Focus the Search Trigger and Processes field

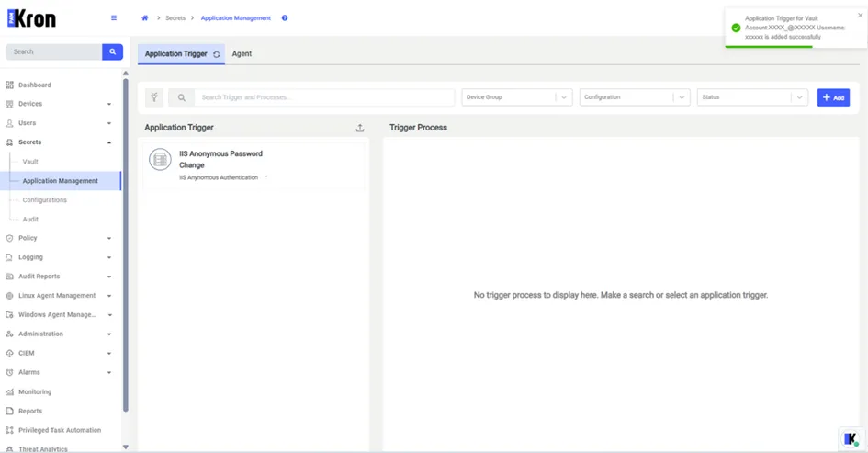pos(324,97)
